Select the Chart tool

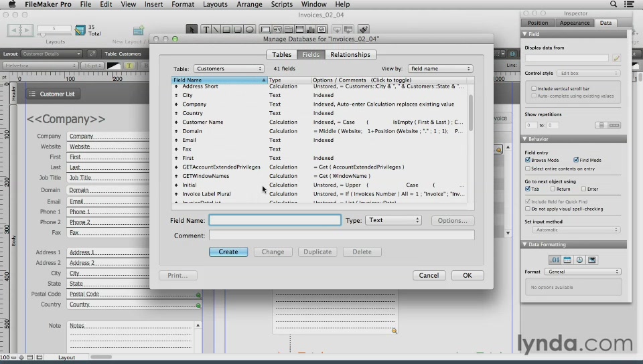[x=310, y=29]
